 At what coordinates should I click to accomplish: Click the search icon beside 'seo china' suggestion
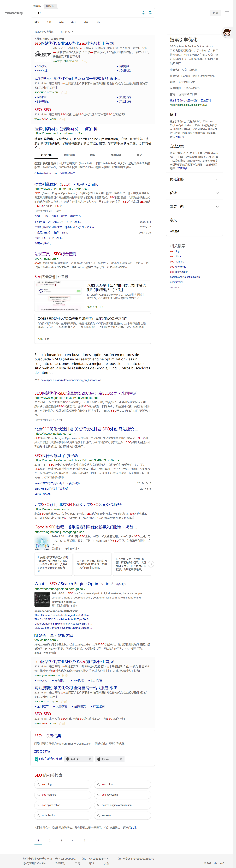(98, 784)
